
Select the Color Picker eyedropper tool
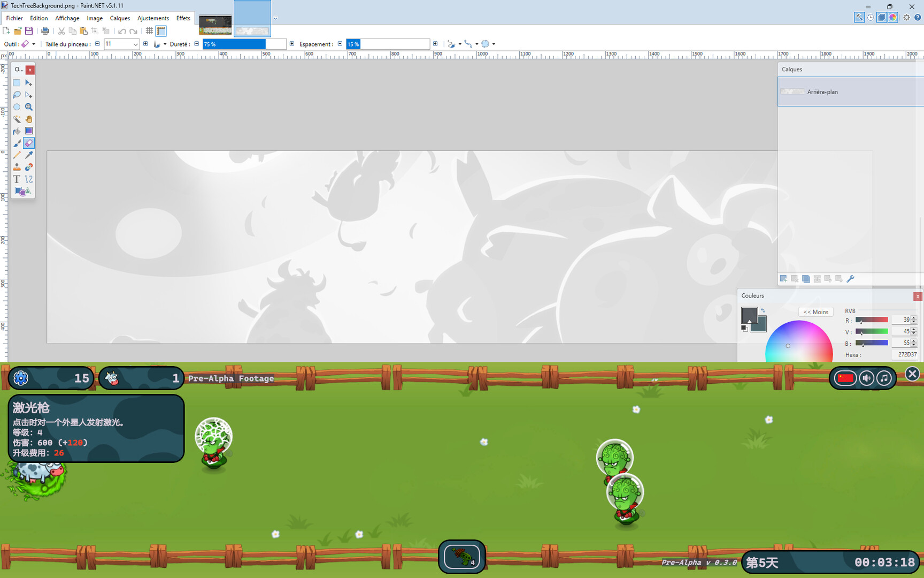(x=29, y=155)
